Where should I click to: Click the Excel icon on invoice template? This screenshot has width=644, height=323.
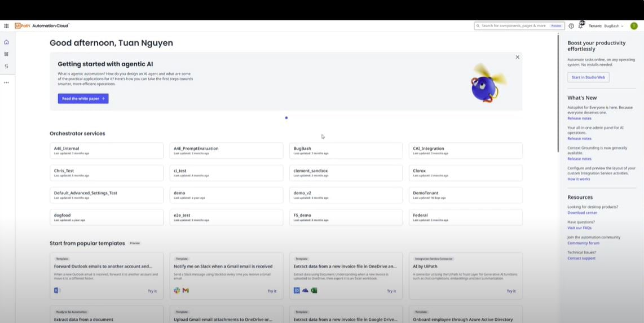coord(314,290)
